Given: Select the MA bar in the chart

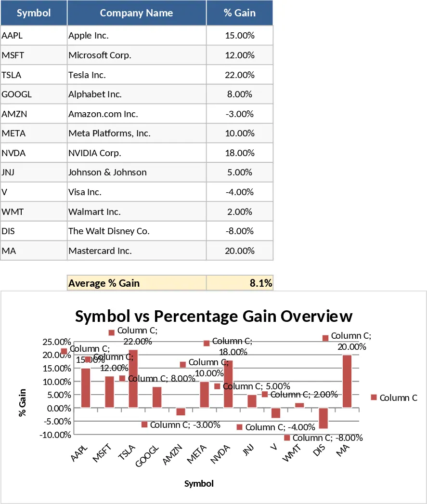Looking at the screenshot, I should pos(347,381).
